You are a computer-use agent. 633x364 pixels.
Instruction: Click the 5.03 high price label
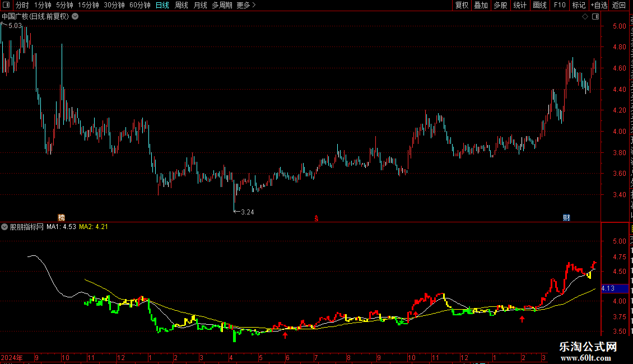(x=15, y=25)
